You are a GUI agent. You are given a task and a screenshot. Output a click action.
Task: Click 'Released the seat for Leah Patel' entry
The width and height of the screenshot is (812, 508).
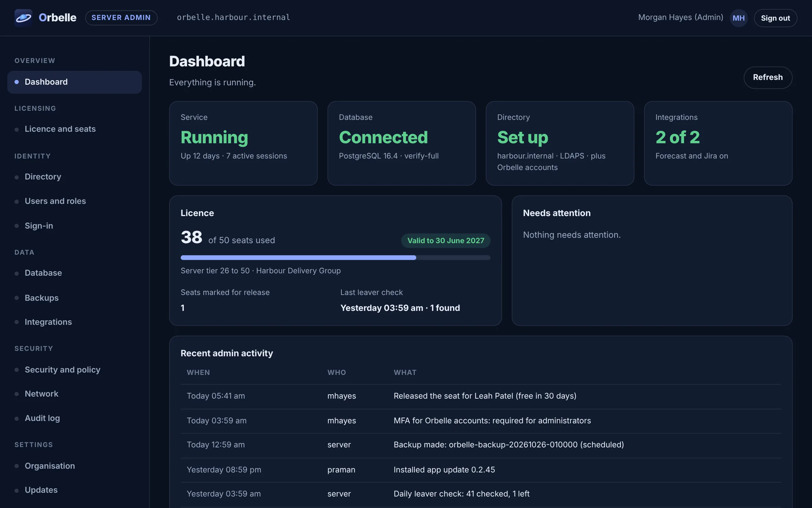click(485, 396)
